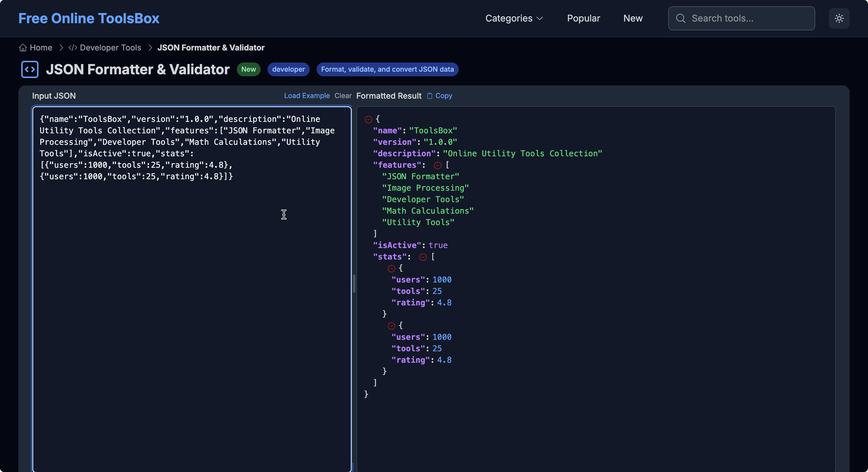
Task: Collapse the "stats" array
Action: pyautogui.click(x=423, y=257)
